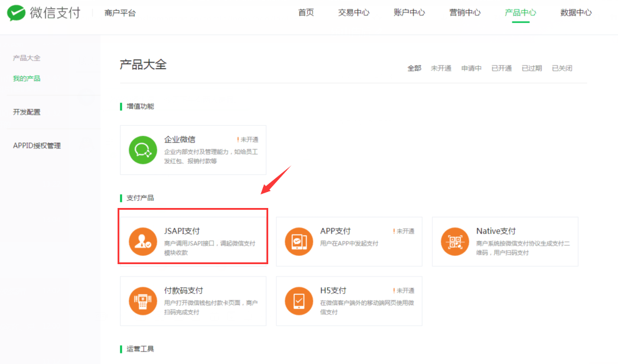618x364 pixels.
Task: Filter products by 未开通 status
Action: click(441, 69)
